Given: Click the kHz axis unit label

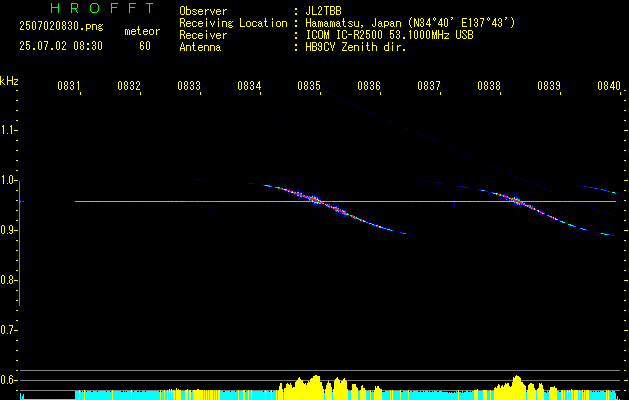Looking at the screenshot, I should pos(9,81).
